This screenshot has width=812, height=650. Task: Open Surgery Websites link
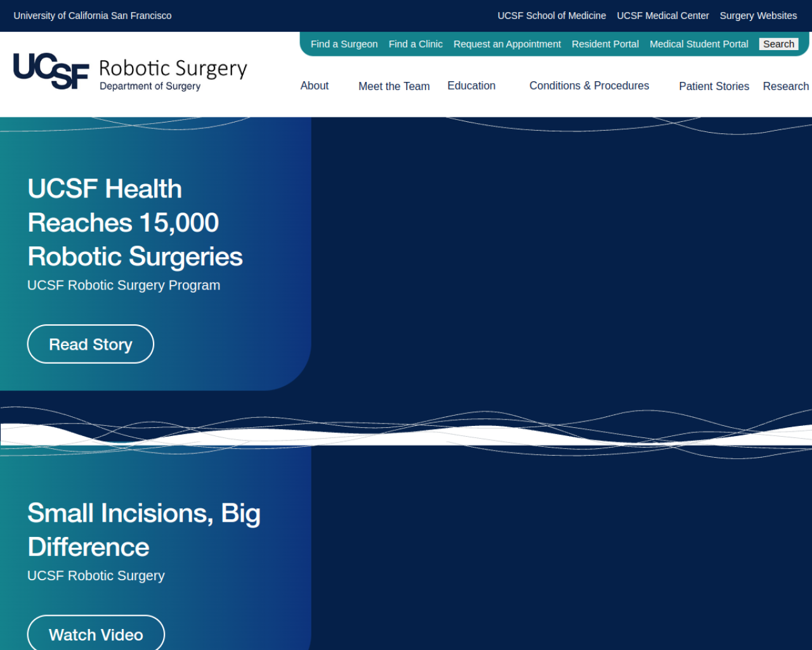[x=758, y=16]
